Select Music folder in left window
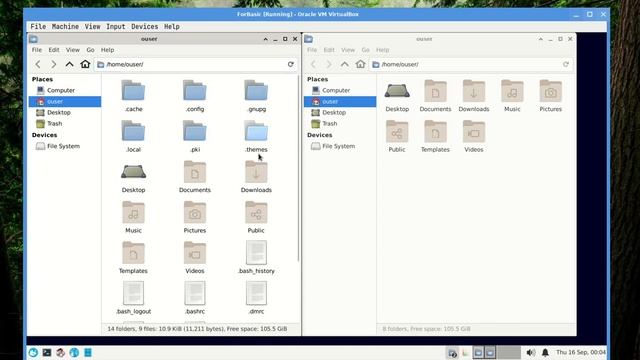Screen dimensions: 640x360 coord(133,217)
